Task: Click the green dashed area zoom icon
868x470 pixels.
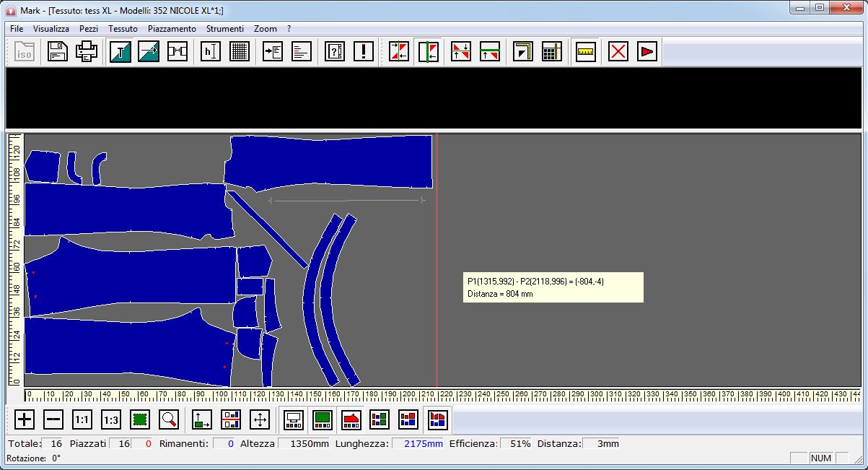Action: click(x=140, y=419)
